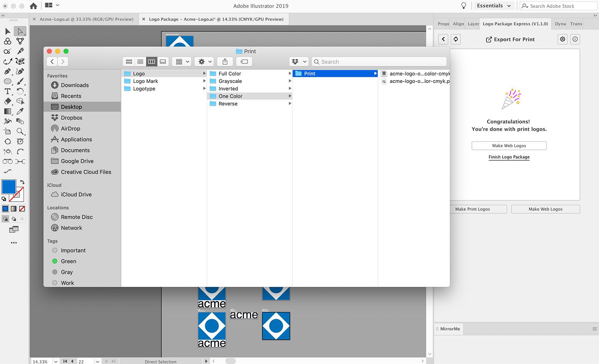The height and width of the screenshot is (364, 599).
Task: Click the Edit Tags icon in Finder toolbar
Action: [244, 61]
